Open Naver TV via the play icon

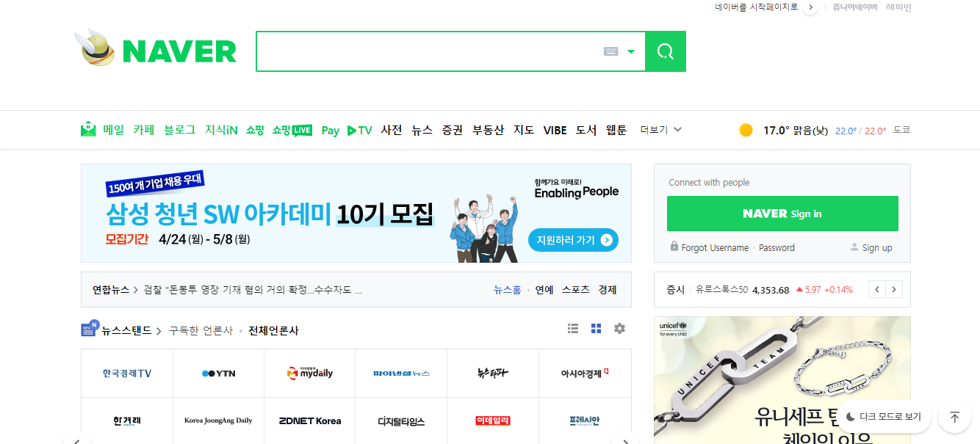(x=353, y=130)
